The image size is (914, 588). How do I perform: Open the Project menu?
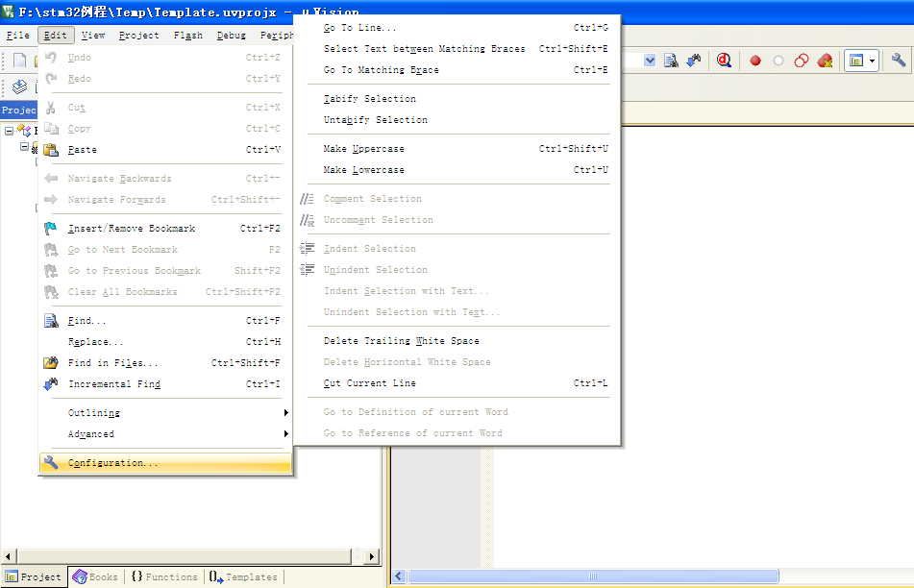138,36
